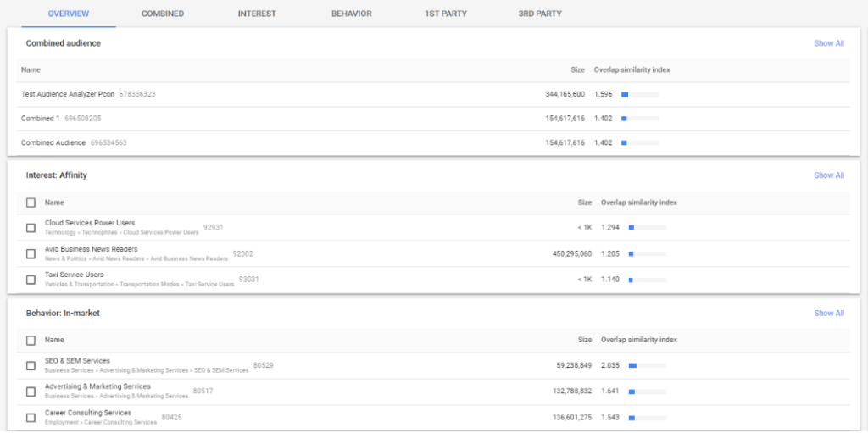Show all Behavior: In-market entries
Image resolution: width=868 pixels, height=433 pixels.
point(828,313)
